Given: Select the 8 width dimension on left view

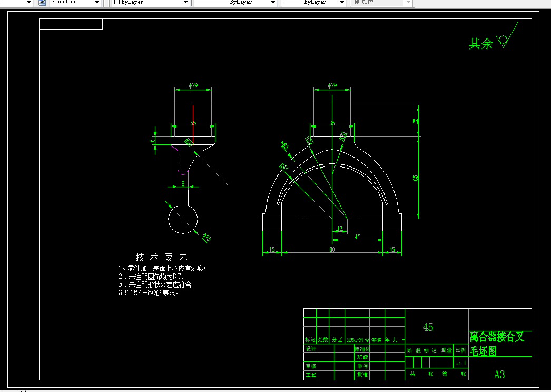Looking at the screenshot, I should (x=183, y=184).
